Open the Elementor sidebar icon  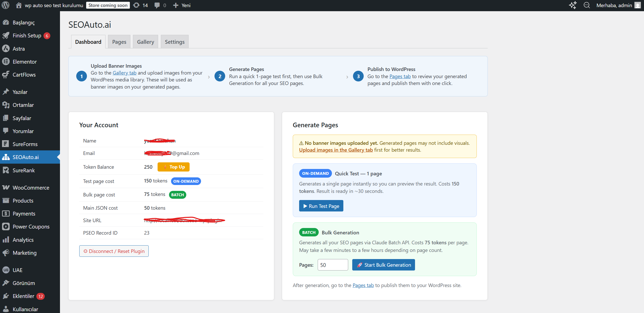tap(6, 62)
